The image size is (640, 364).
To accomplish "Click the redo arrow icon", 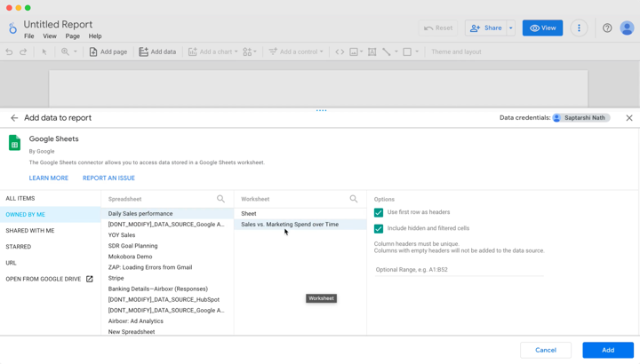I will coord(23,51).
